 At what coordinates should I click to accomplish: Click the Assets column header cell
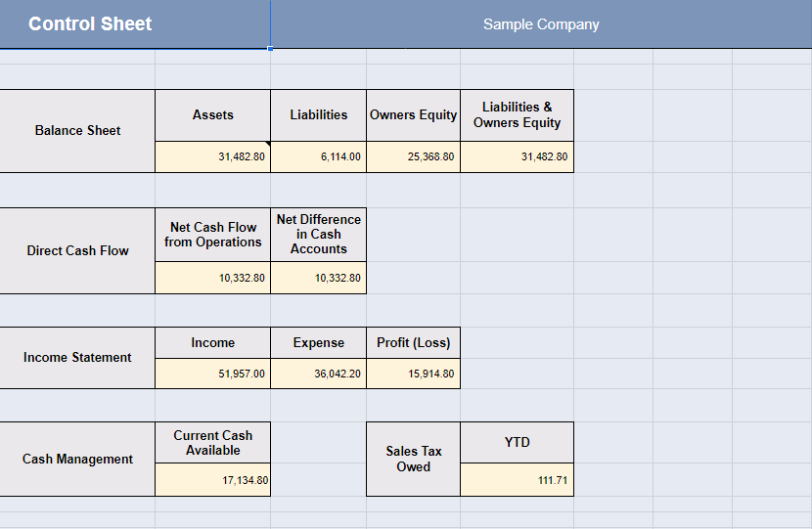(x=212, y=115)
